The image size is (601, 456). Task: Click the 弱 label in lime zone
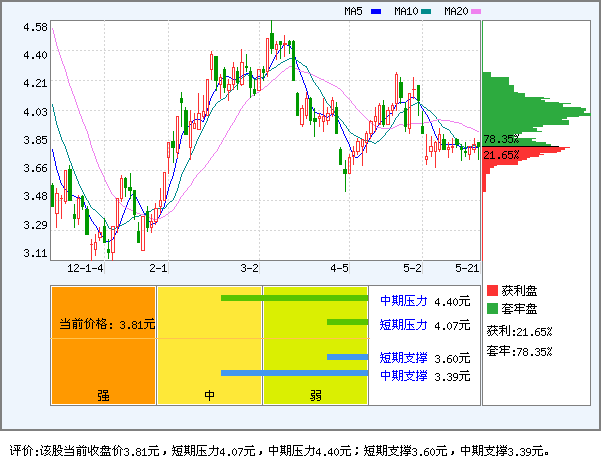[315, 395]
